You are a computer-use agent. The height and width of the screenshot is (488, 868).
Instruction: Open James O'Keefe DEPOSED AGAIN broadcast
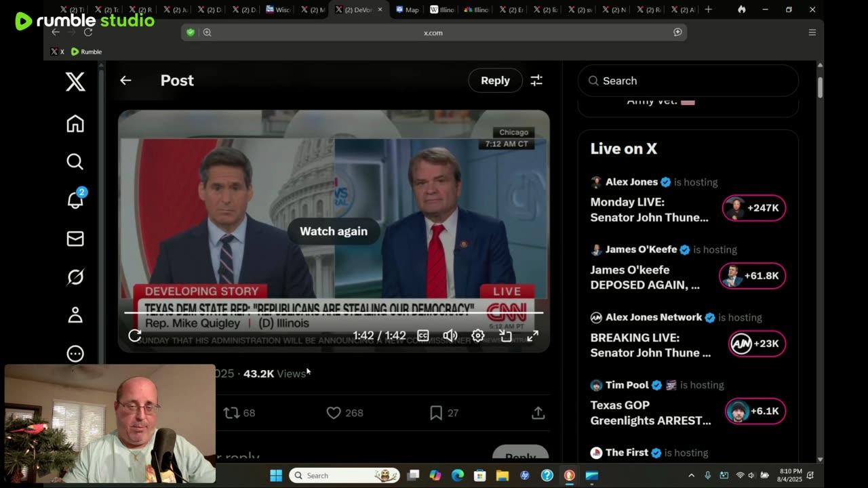click(x=645, y=277)
